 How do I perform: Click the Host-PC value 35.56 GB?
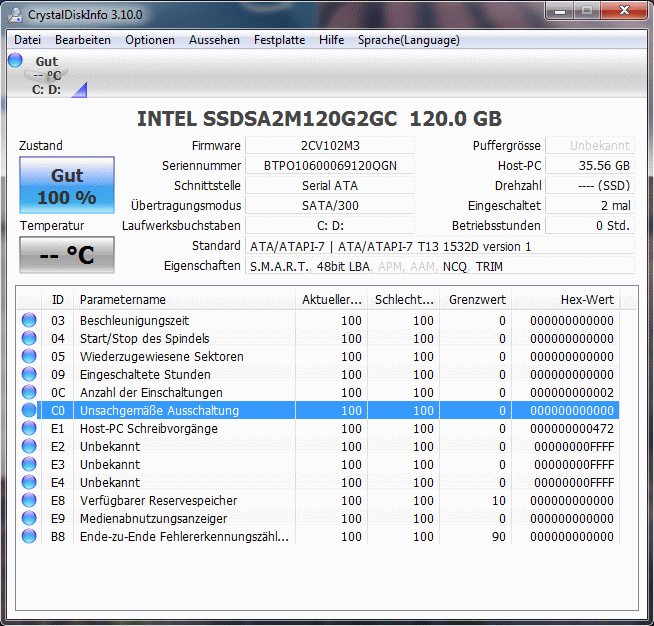pyautogui.click(x=590, y=166)
